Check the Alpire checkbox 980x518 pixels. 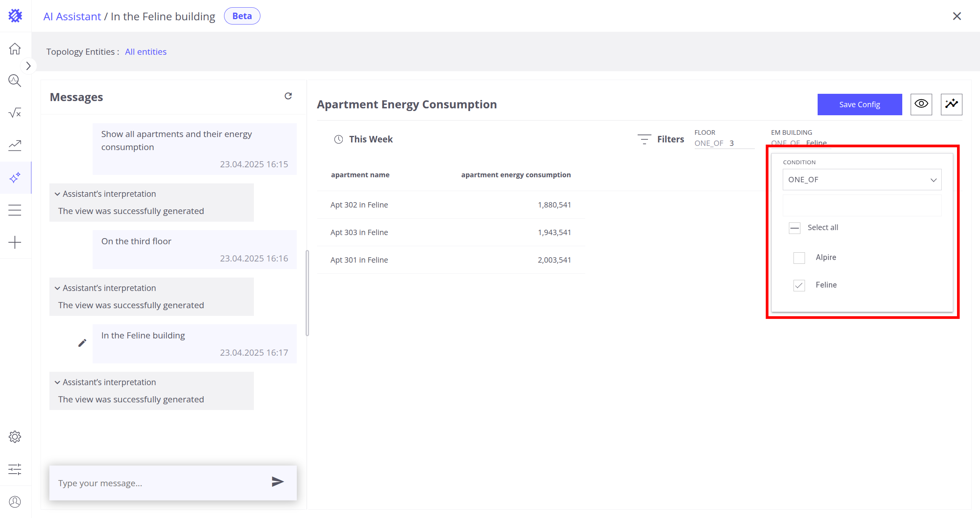799,258
